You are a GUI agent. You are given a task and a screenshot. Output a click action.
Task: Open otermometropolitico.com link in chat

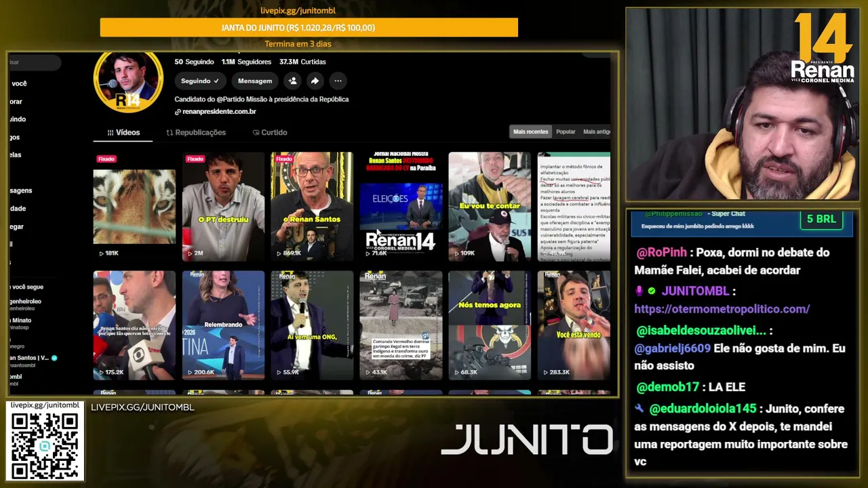(722, 308)
